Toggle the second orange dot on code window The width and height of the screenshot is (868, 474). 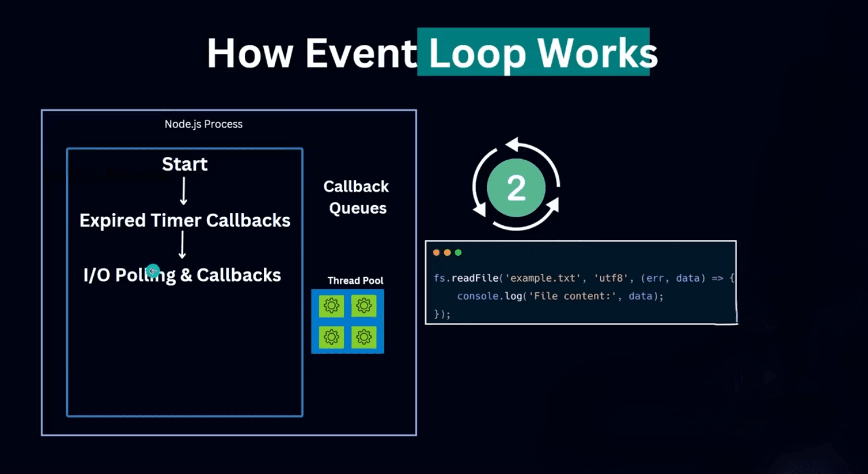447,252
